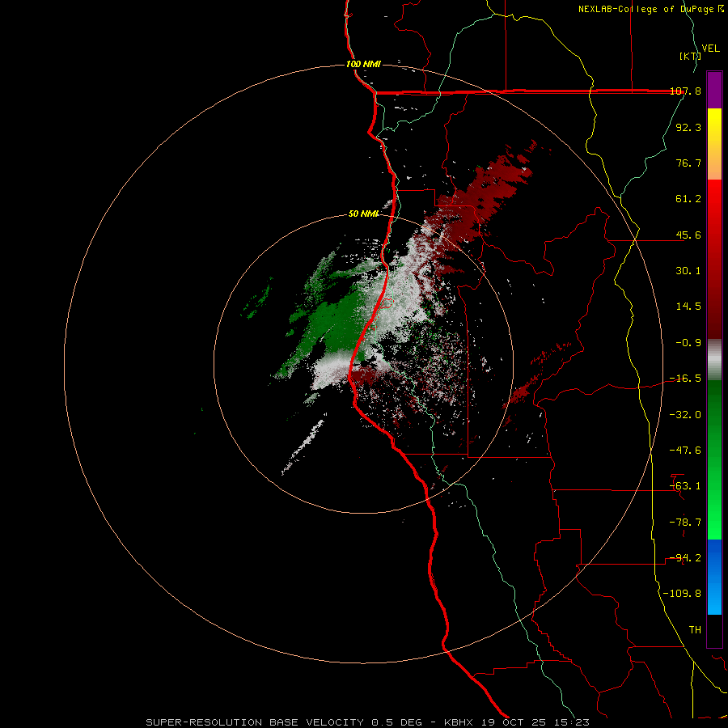Click the purple segment of the color bar

714,90
